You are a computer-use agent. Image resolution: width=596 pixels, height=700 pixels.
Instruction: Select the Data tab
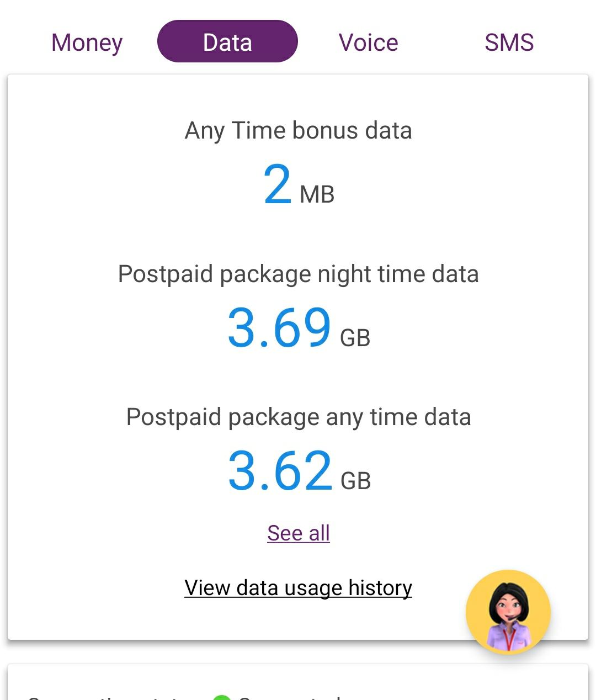click(227, 42)
